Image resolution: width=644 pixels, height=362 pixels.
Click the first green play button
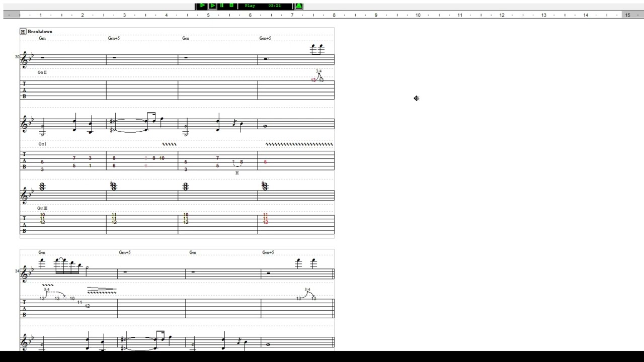tap(202, 6)
